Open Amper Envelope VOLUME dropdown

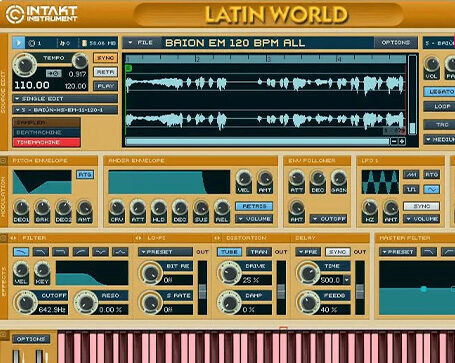(x=254, y=219)
